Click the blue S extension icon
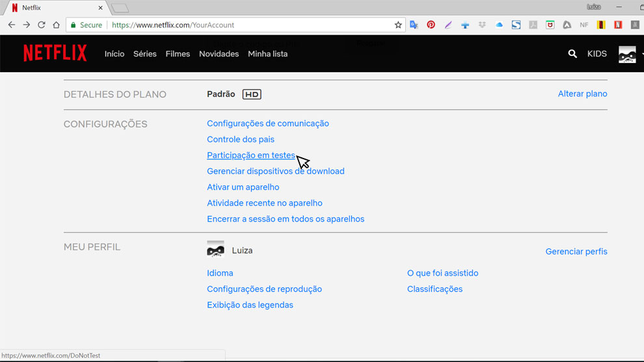The height and width of the screenshot is (362, 644). click(x=517, y=25)
